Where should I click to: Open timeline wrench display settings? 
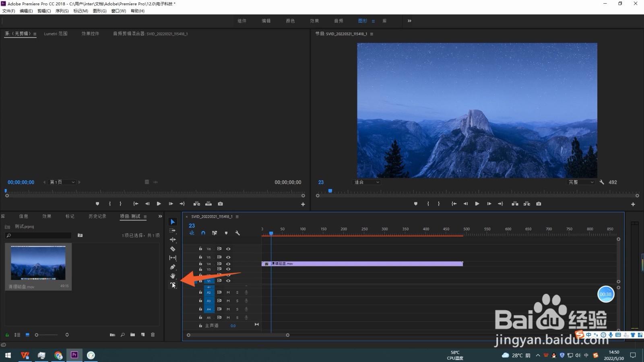coord(237,233)
